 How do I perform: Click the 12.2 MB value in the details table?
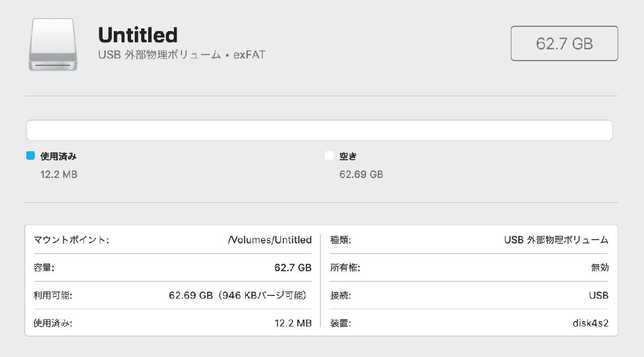[293, 323]
